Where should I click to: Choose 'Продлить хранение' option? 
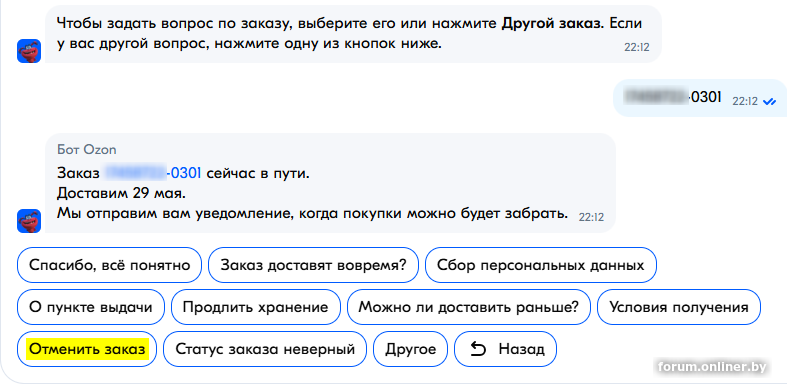(255, 307)
